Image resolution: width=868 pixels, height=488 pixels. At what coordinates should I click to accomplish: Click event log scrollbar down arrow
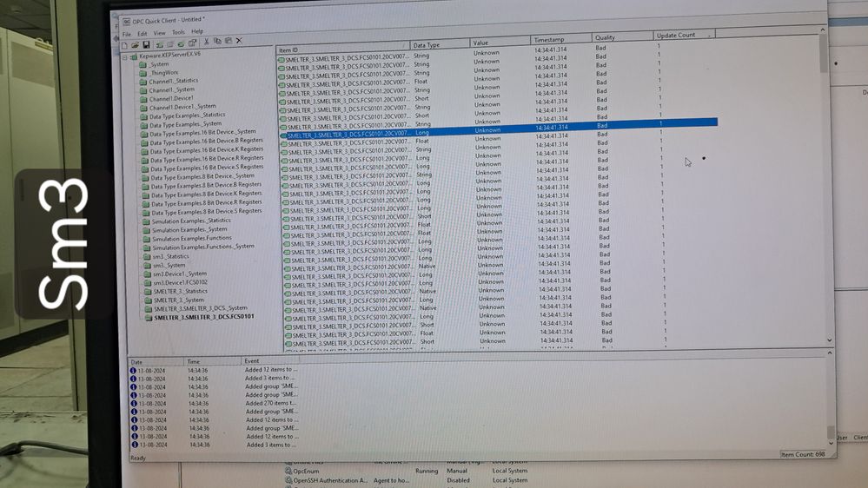[x=831, y=443]
